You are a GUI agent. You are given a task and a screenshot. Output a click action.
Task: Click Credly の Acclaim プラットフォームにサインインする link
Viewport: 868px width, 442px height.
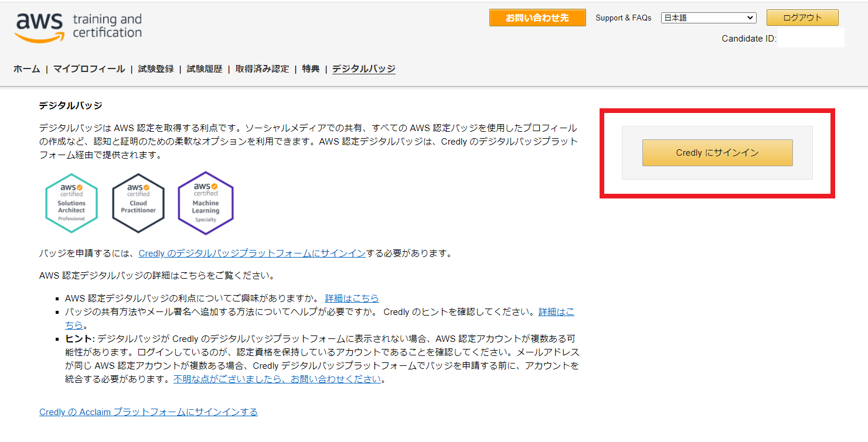coord(148,412)
